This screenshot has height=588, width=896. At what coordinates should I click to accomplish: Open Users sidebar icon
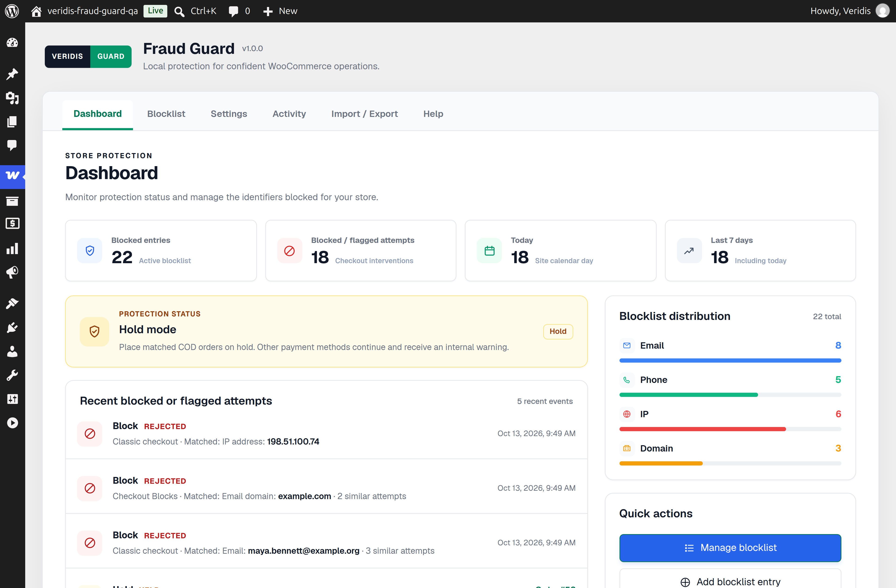[12, 351]
